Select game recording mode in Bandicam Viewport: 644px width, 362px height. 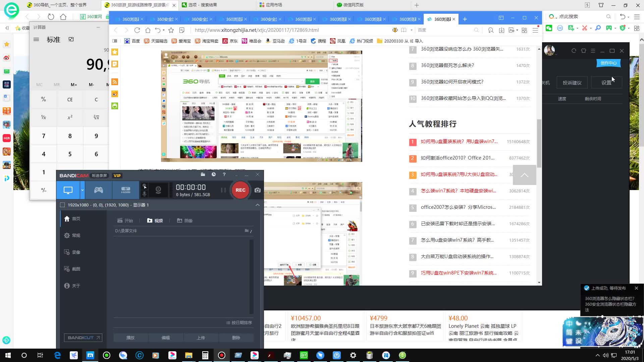point(99,190)
